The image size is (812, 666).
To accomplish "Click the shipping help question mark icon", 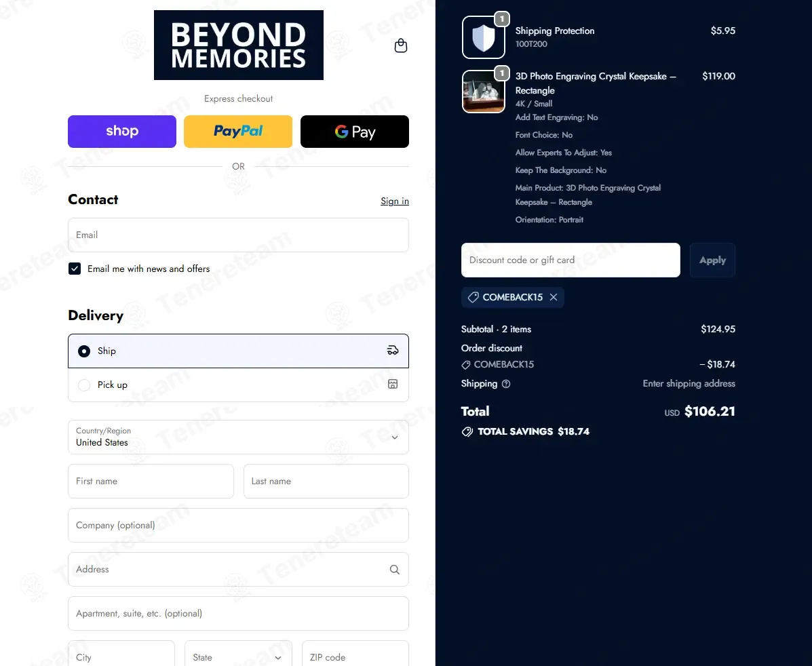I will (x=506, y=384).
